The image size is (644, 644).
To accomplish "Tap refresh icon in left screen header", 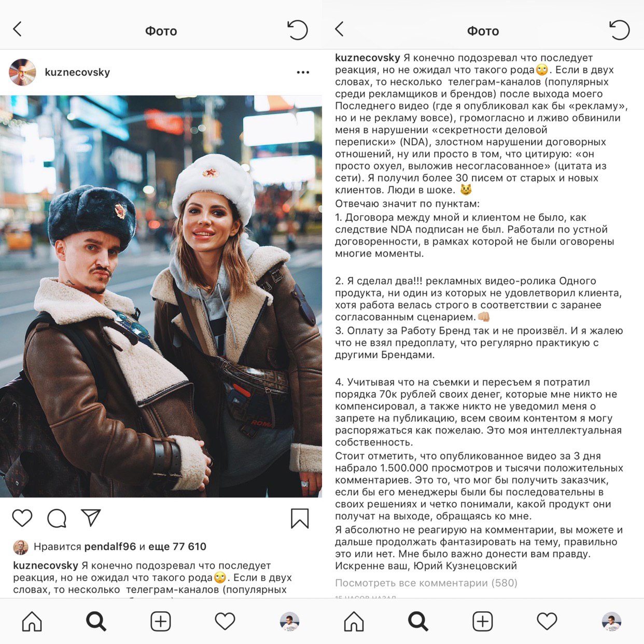I will coord(298,30).
